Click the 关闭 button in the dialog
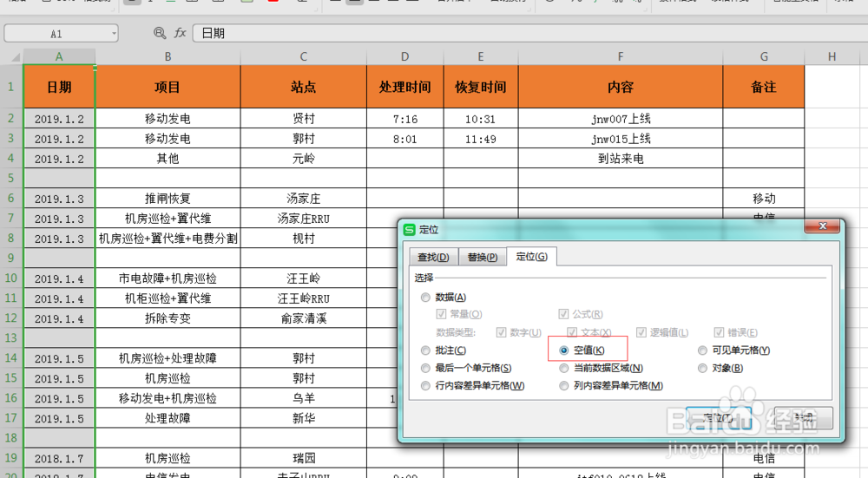The width and height of the screenshot is (868, 478). click(x=803, y=417)
